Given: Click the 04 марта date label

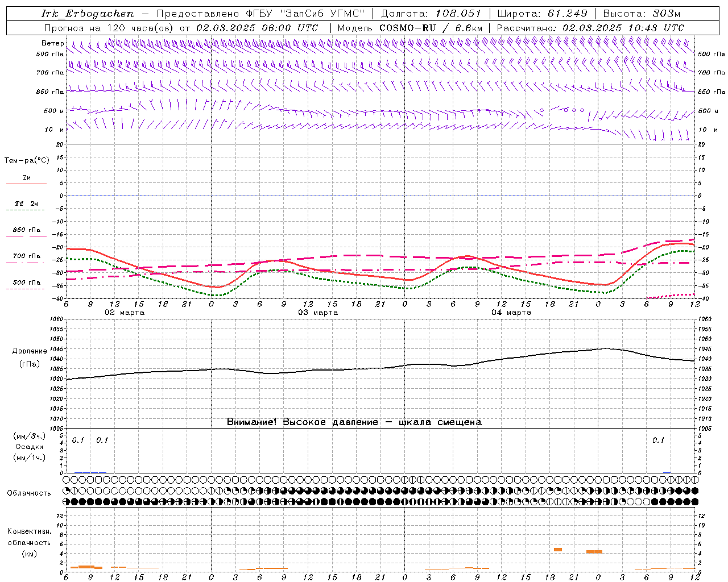Looking at the screenshot, I should [512, 313].
